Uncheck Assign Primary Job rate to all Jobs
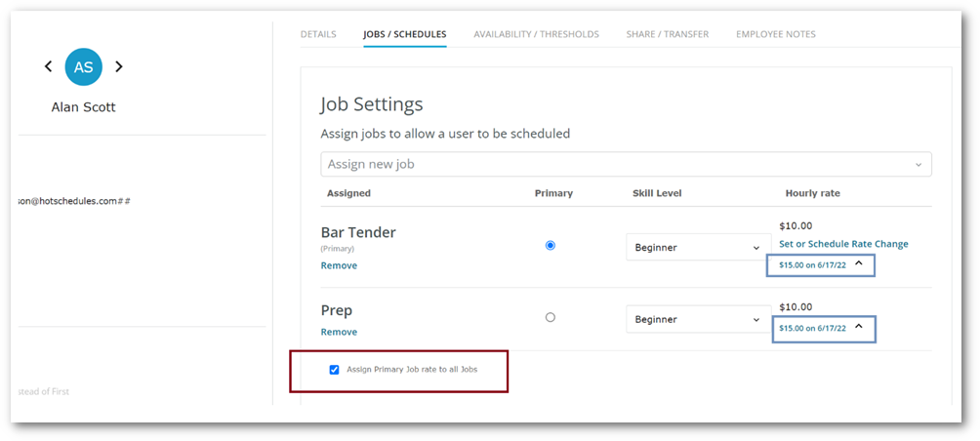 (x=334, y=370)
